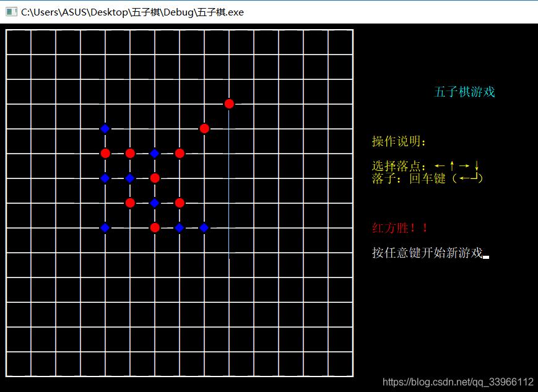Select the second-highest red piece on the diagonal
Image resolution: width=538 pixels, height=392 pixels.
[204, 128]
